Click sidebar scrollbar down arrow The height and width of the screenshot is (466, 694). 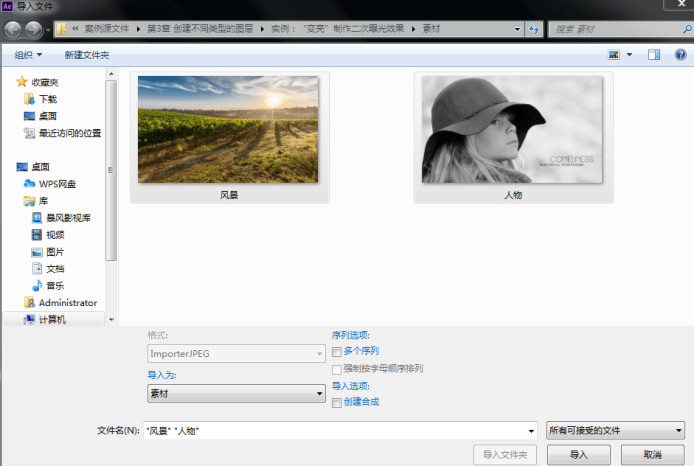pos(111,319)
